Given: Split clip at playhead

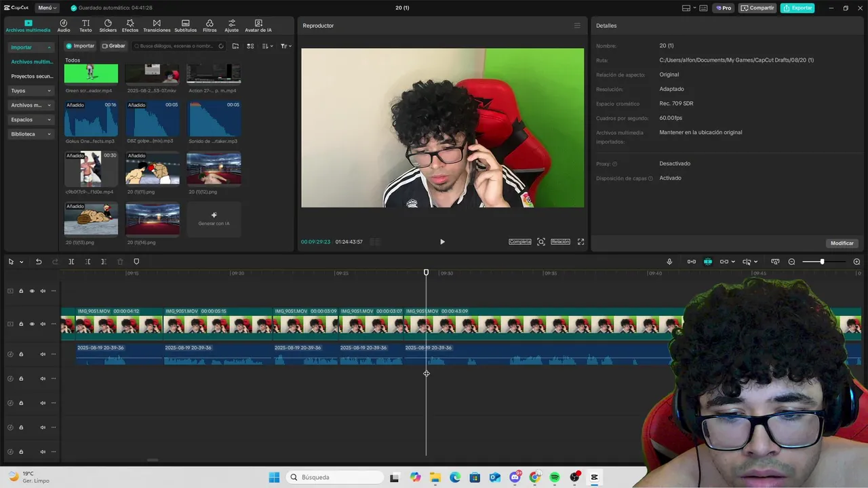Looking at the screenshot, I should click(x=71, y=262).
